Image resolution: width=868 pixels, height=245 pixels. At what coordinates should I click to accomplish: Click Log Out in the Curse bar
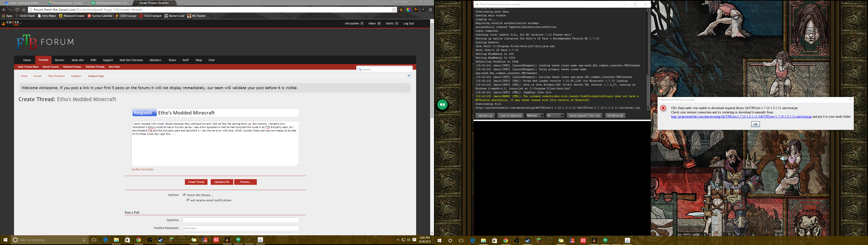[x=408, y=24]
